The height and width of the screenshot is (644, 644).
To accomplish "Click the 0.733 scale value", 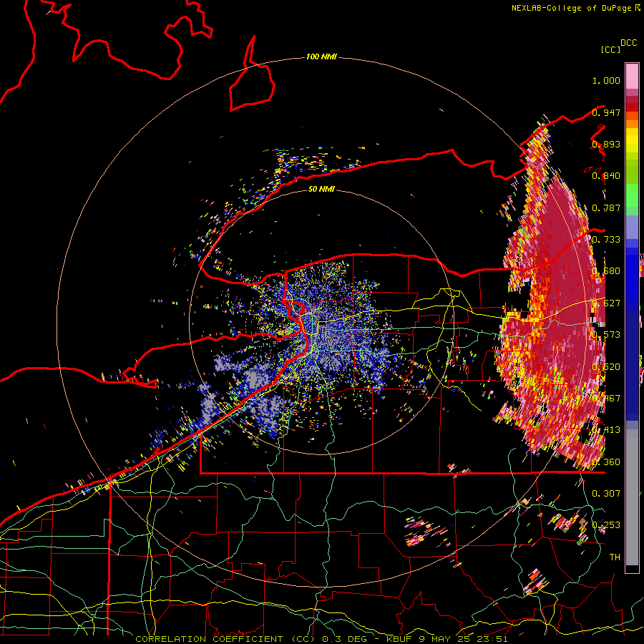I will (x=606, y=240).
